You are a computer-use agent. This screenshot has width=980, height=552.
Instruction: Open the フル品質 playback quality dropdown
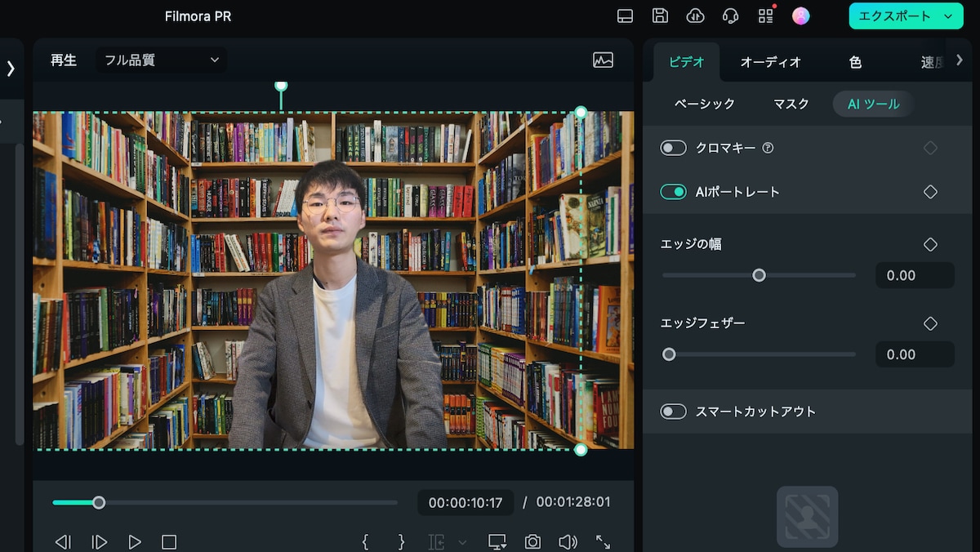[x=160, y=60]
